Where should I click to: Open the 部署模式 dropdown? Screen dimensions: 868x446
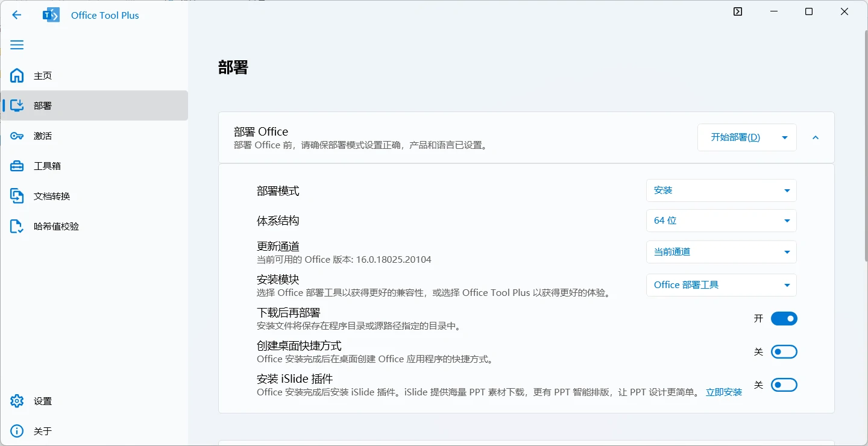pyautogui.click(x=721, y=190)
